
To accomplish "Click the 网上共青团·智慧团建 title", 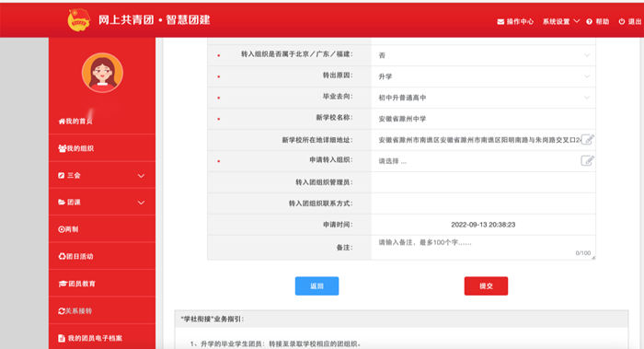I will 154,19.
